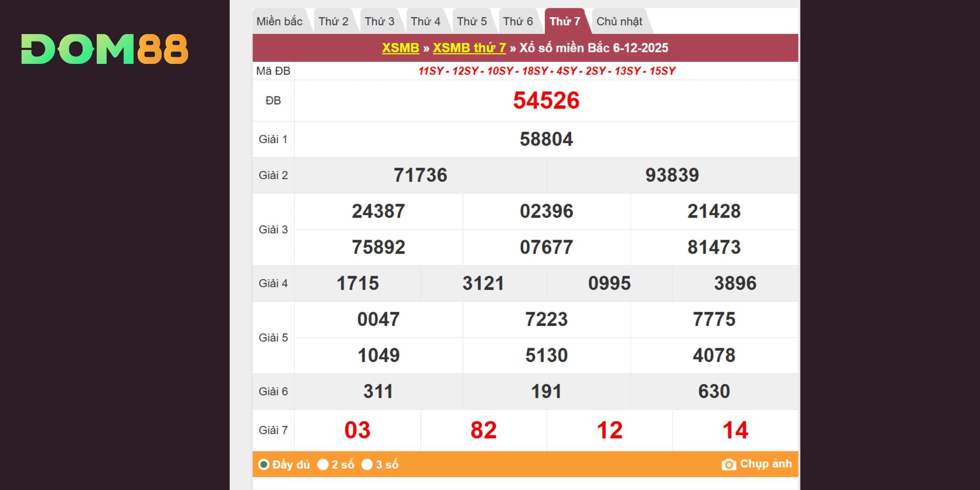Select the Đầy đủ radio option
The height and width of the screenshot is (490, 980).
264,465
